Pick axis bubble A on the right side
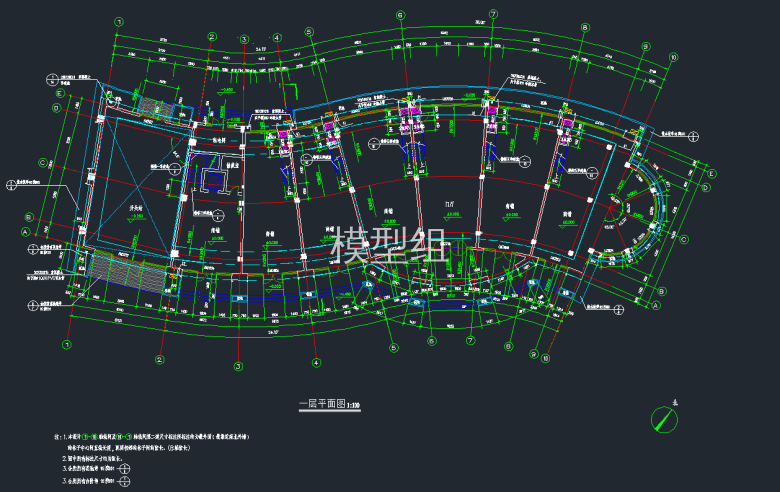This screenshot has height=492, width=780. pyautogui.click(x=656, y=305)
